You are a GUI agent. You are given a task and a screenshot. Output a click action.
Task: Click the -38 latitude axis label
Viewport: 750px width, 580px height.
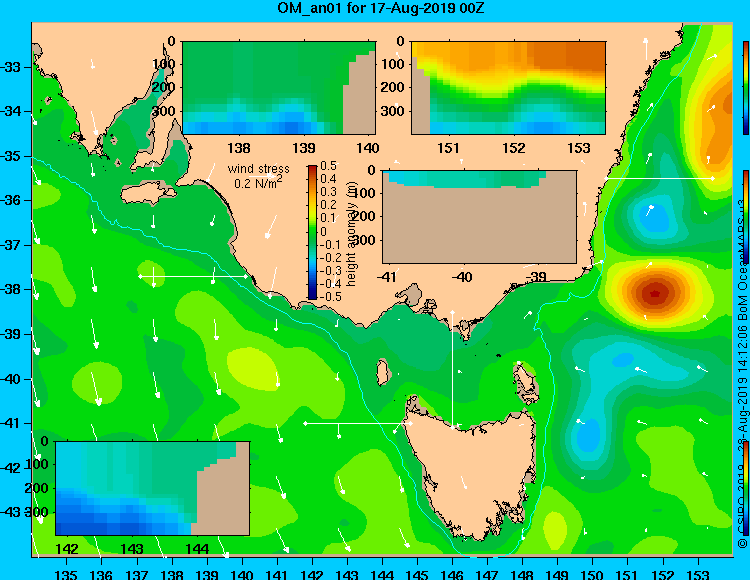click(x=11, y=289)
